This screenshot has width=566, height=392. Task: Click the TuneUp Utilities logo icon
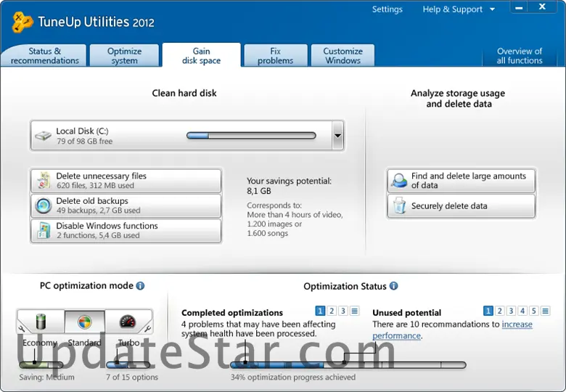click(22, 22)
